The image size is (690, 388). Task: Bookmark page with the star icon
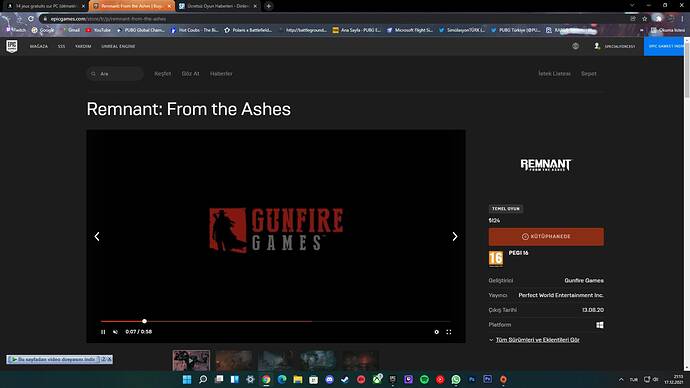645,18
